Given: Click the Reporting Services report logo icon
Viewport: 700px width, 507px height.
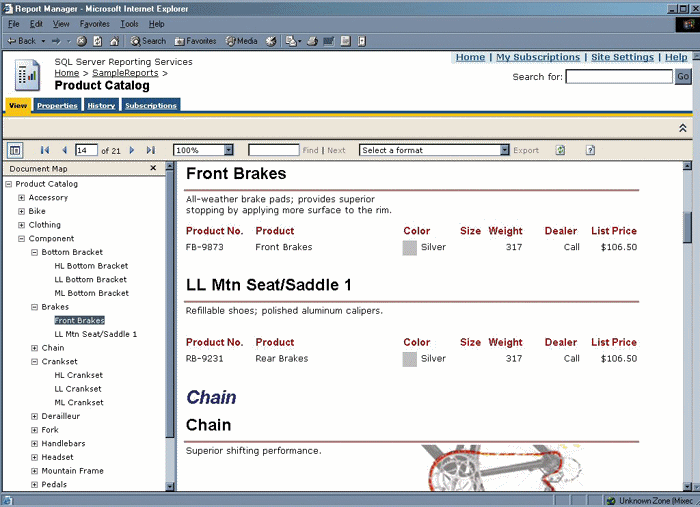Looking at the screenshot, I should (x=28, y=75).
